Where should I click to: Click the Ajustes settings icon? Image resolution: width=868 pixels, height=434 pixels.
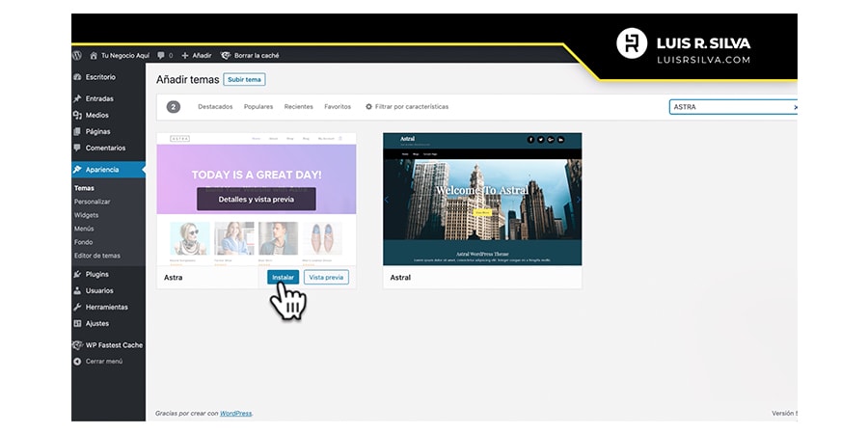[x=77, y=323]
